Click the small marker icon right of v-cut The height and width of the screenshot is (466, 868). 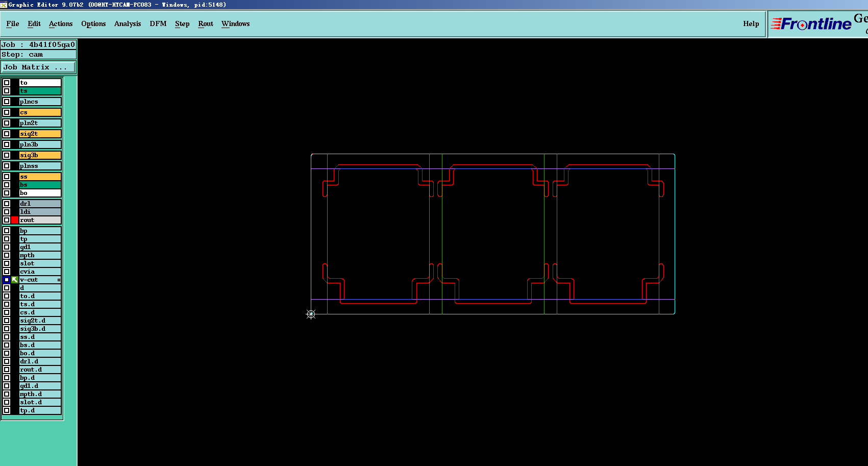coord(59,280)
